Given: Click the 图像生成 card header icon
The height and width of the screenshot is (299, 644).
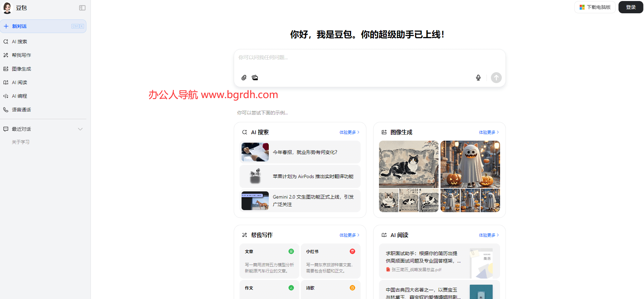Looking at the screenshot, I should point(384,132).
